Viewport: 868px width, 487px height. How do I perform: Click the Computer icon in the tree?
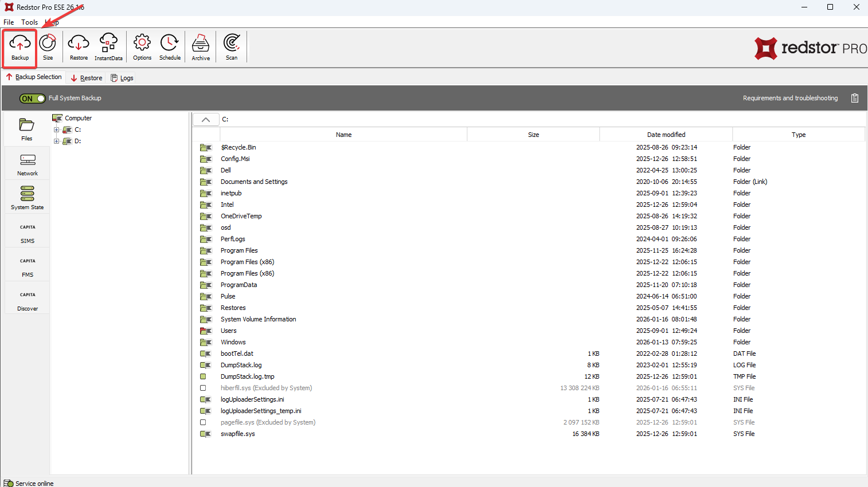[57, 118]
